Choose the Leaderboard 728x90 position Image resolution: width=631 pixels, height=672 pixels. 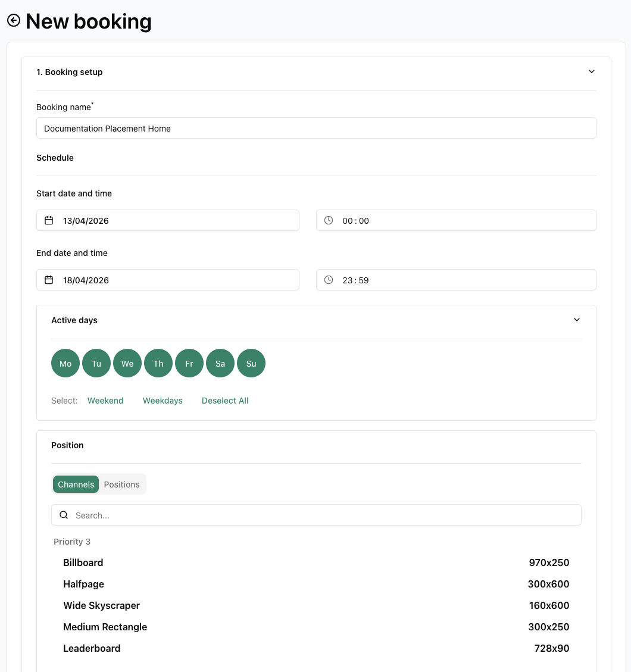coord(316,648)
